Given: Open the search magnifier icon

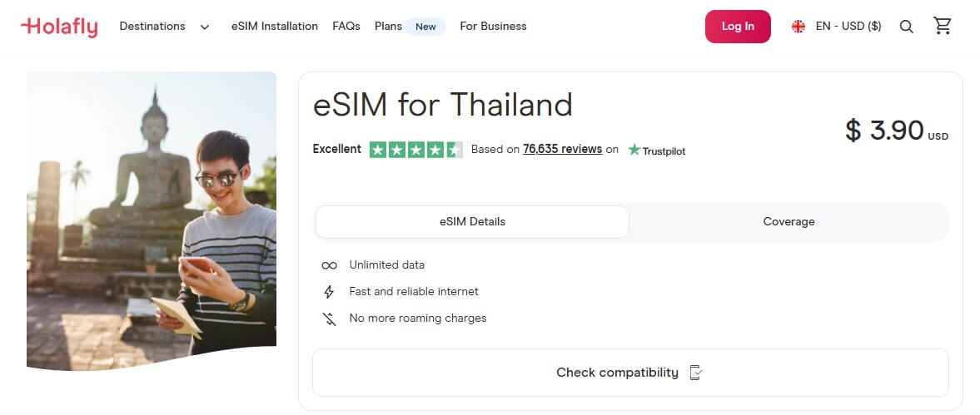Looking at the screenshot, I should [x=907, y=27].
